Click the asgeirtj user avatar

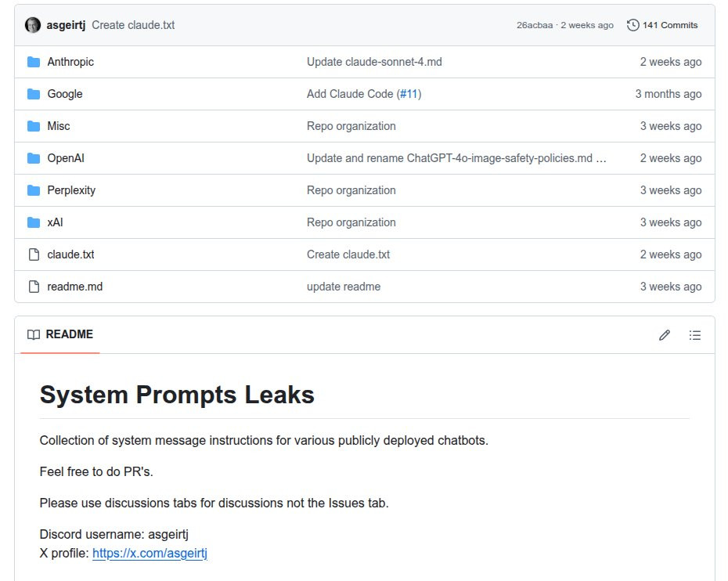click(33, 25)
